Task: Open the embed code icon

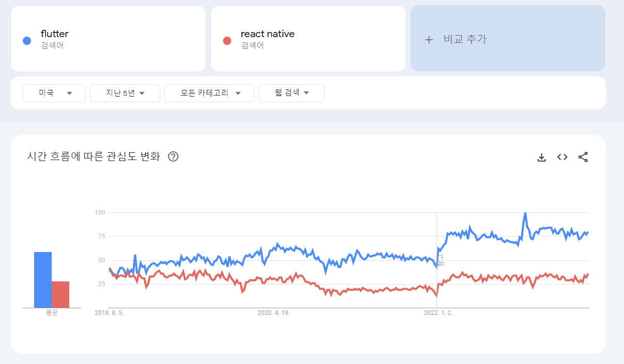Action: 562,157
